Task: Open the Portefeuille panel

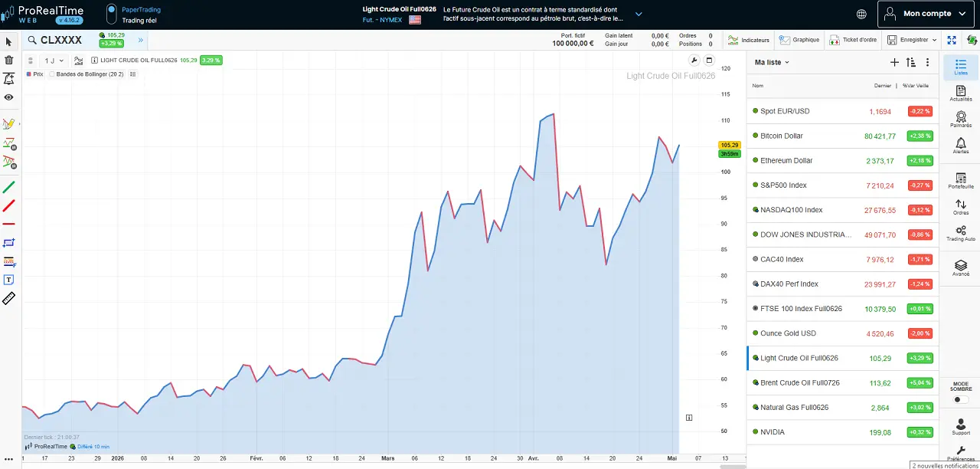Action: point(961,180)
